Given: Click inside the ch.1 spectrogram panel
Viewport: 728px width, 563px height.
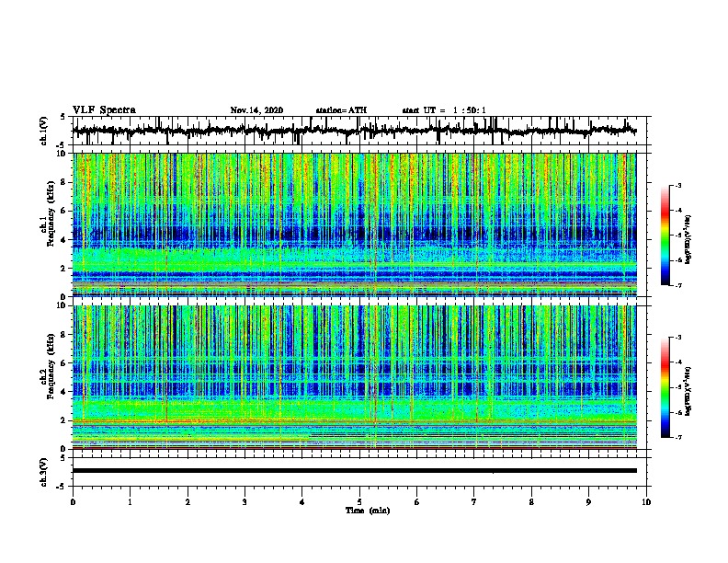Looking at the screenshot, I should point(355,224).
